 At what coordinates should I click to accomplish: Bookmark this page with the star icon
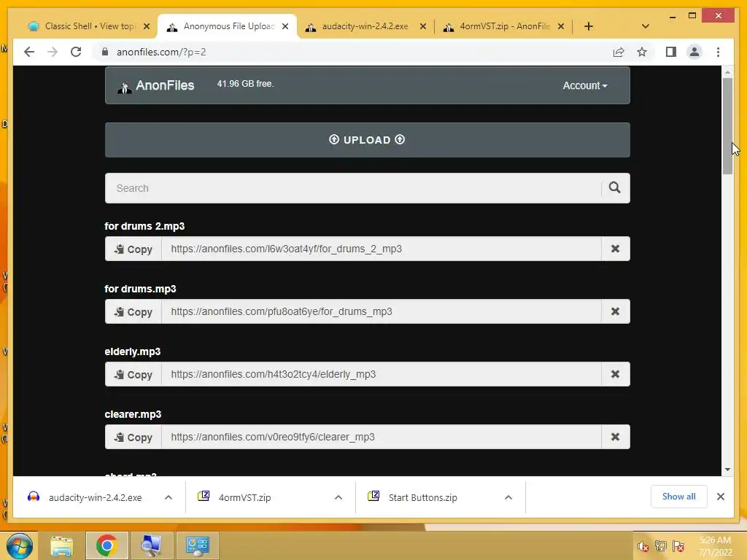642,52
